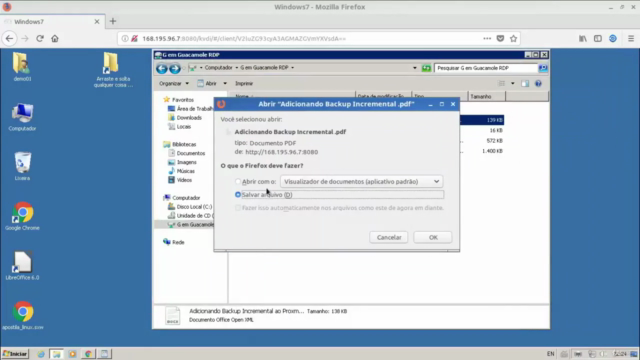Open the Abrir button dropdown arrow
This screenshot has width=640, height=360.
224,83
